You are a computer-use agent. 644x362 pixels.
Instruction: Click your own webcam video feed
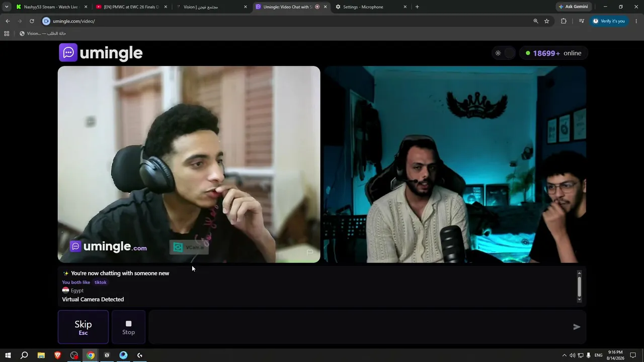(x=455, y=164)
